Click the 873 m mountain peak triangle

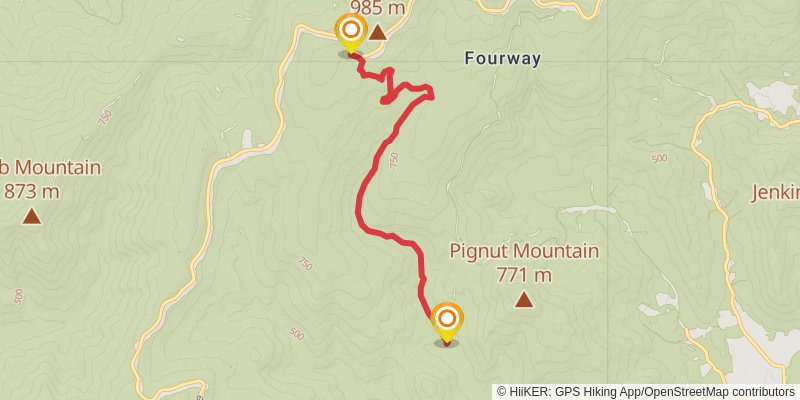point(32,216)
